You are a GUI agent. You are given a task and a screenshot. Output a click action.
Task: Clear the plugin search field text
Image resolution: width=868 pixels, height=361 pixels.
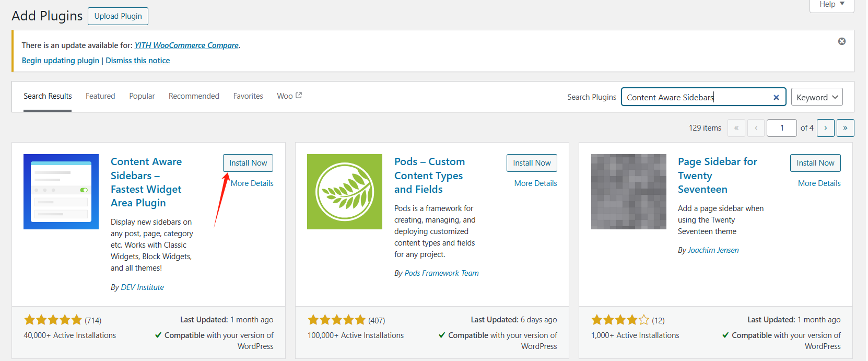pos(776,97)
